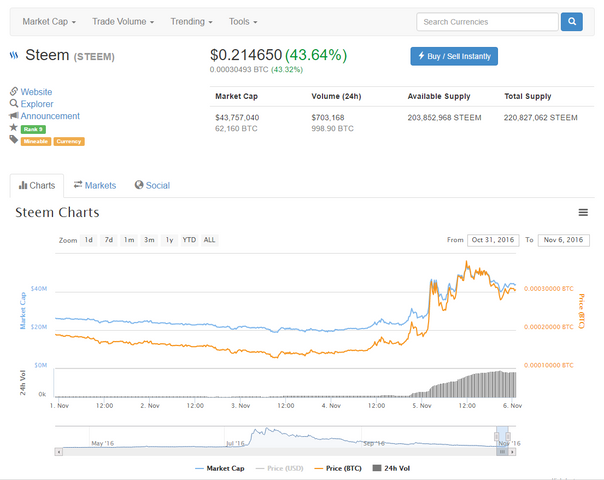The image size is (604, 480).
Task: Toggle 24h Vol series in legend
Action: coord(391,467)
